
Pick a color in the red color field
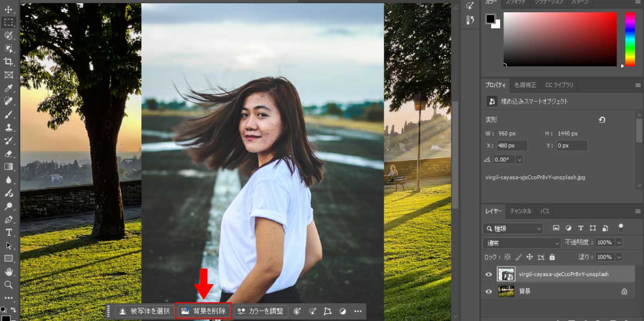[x=560, y=39]
